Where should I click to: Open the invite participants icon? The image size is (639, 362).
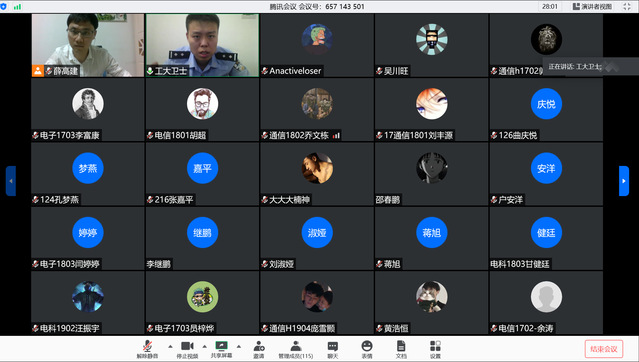pyautogui.click(x=259, y=346)
